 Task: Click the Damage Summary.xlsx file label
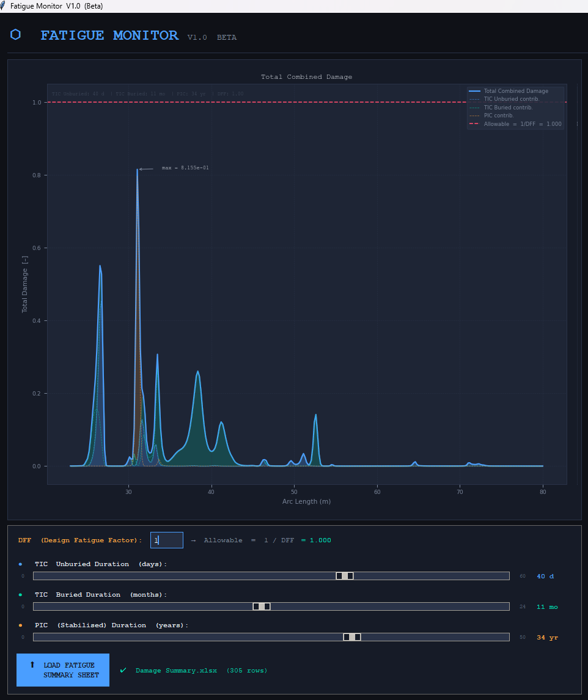[201, 671]
